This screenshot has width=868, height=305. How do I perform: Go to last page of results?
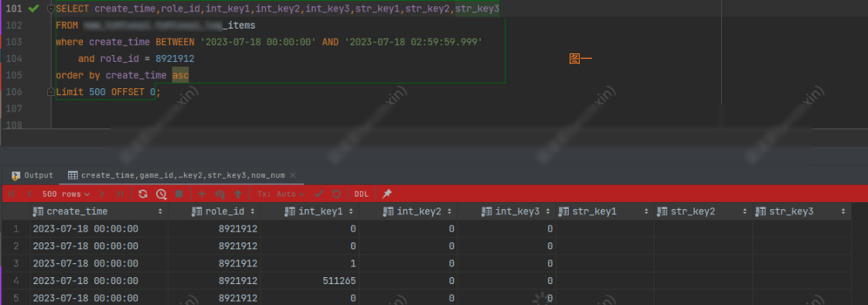tap(120, 194)
